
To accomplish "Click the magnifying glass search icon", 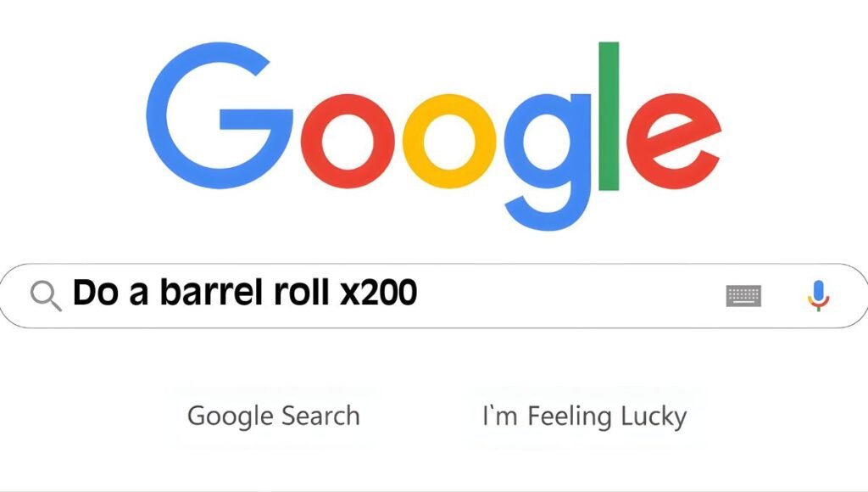I will tap(46, 296).
